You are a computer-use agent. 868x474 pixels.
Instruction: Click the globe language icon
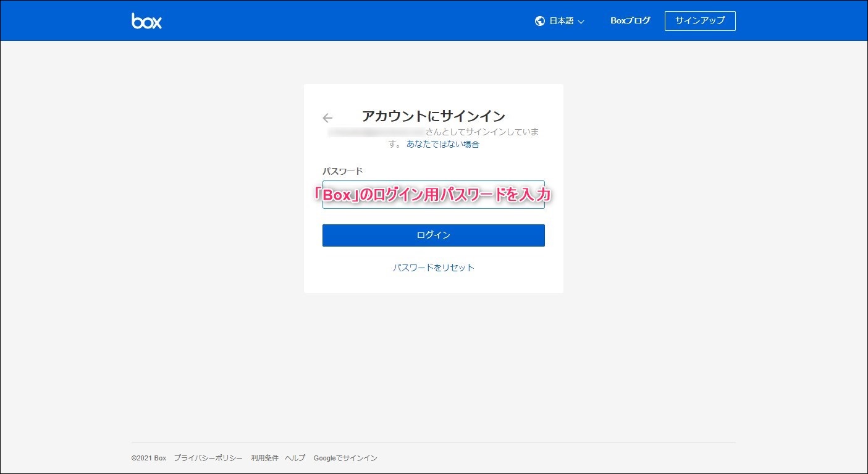coord(540,21)
